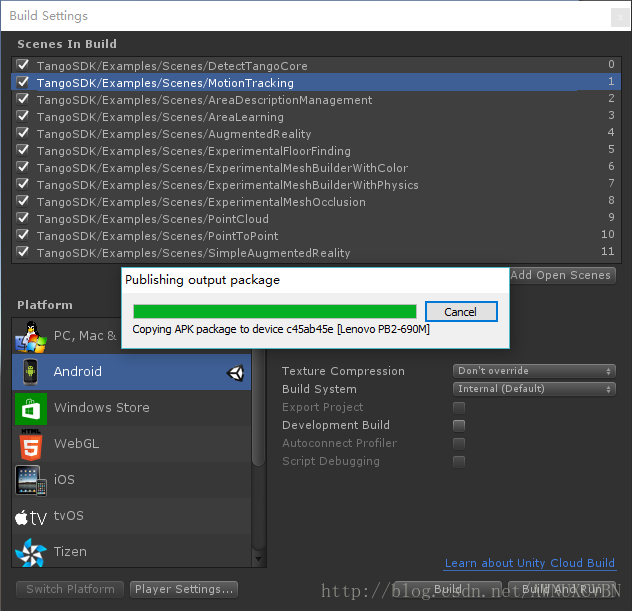632x611 pixels.
Task: Toggle the SimpleAugmentedReality scene checkbox
Action: tap(23, 252)
